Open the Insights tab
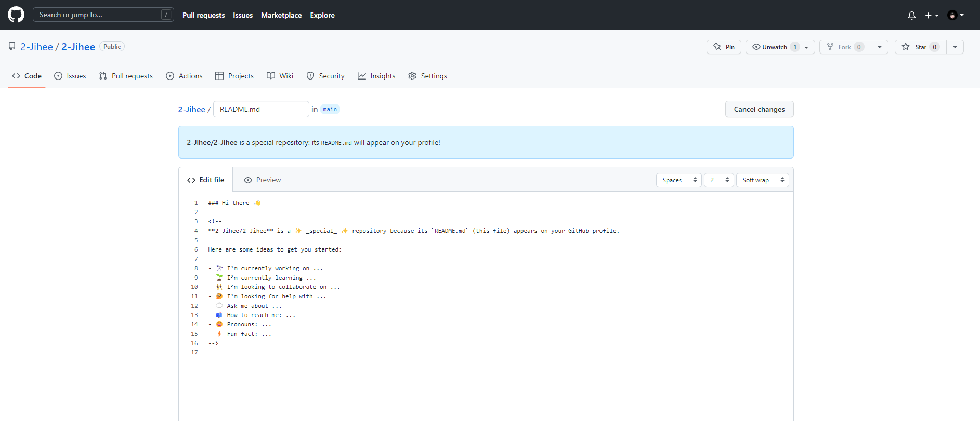The height and width of the screenshot is (421, 980). click(376, 76)
